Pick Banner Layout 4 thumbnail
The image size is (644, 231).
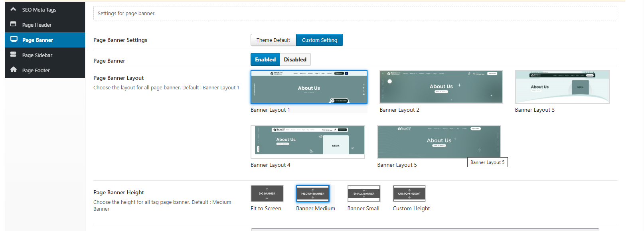pyautogui.click(x=307, y=142)
